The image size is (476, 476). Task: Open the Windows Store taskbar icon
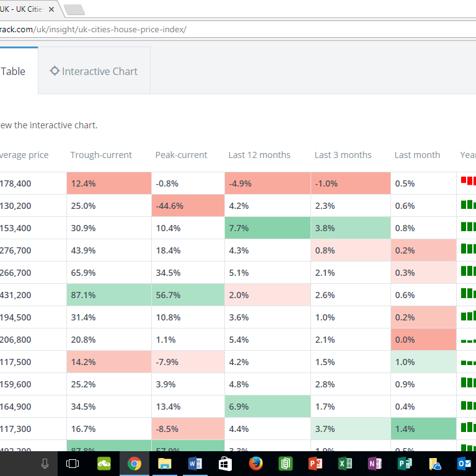tap(225, 464)
